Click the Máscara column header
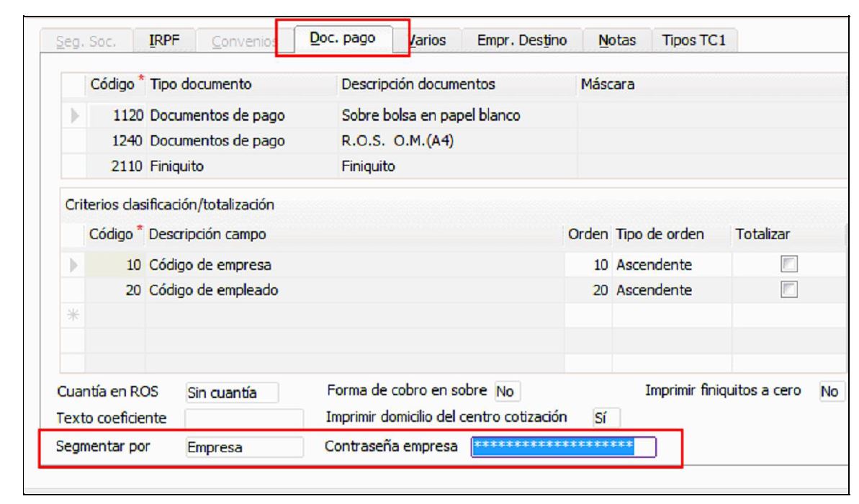Viewport: 859px width, 504px height. point(712,84)
